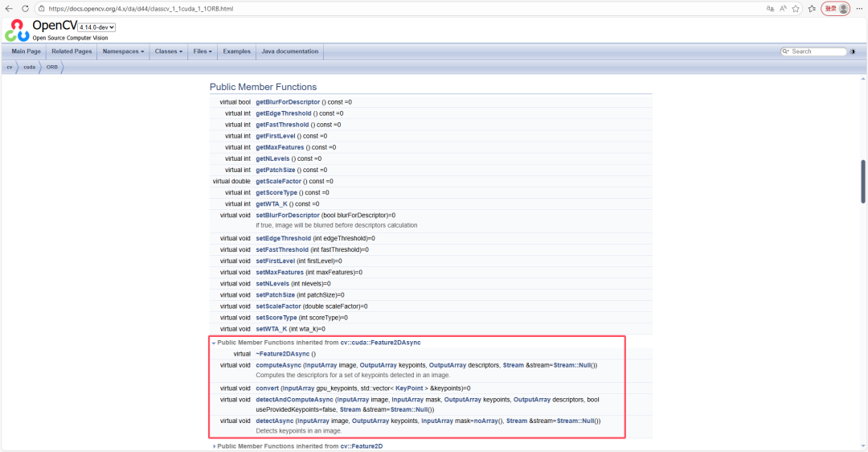Screen dimensions: 868x452
Task: Open the setWTA_K link
Action: coord(272,329)
